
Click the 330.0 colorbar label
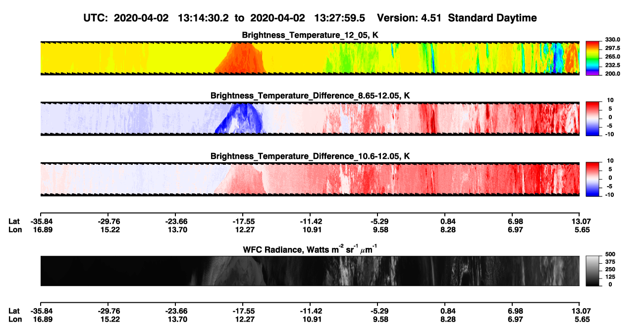[x=612, y=40]
